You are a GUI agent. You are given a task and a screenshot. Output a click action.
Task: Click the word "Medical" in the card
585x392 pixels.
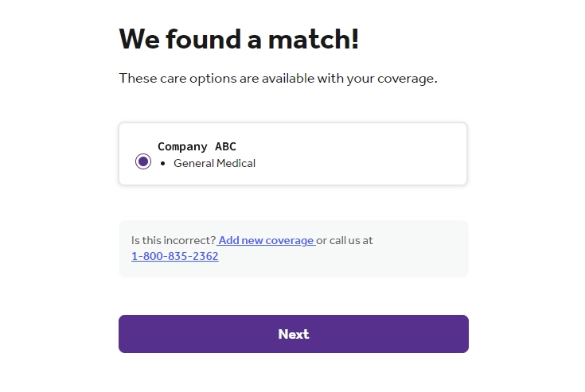pyautogui.click(x=236, y=163)
